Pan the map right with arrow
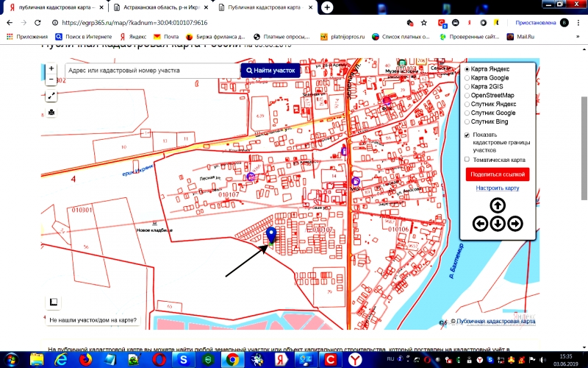Image resolution: width=588 pixels, height=368 pixels. 515,224
